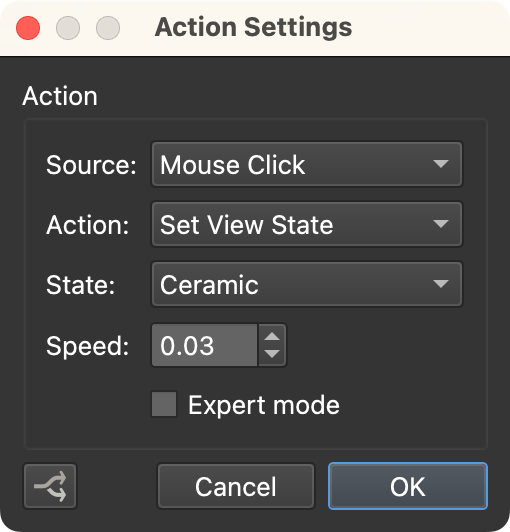510x532 pixels.
Task: Click the gray zoom window button
Action: coord(108,28)
